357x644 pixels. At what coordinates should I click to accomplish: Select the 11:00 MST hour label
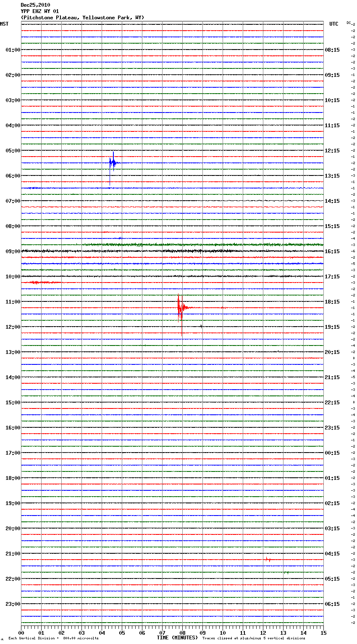pos(13,302)
